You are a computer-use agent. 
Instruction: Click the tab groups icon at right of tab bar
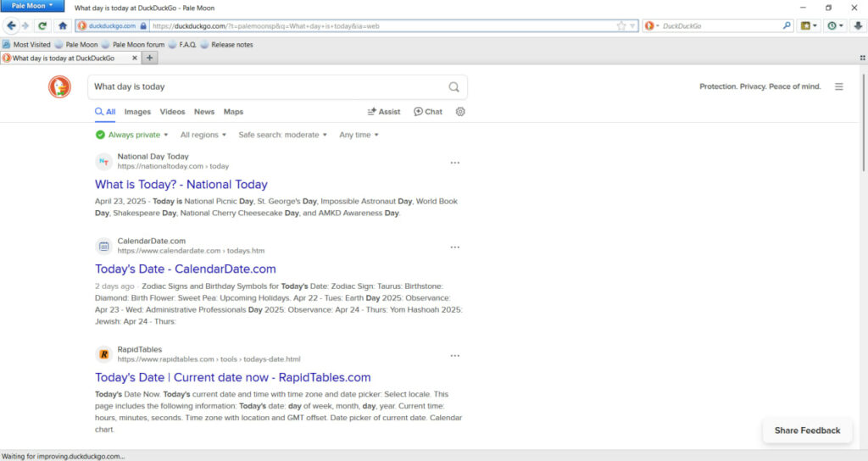862,58
